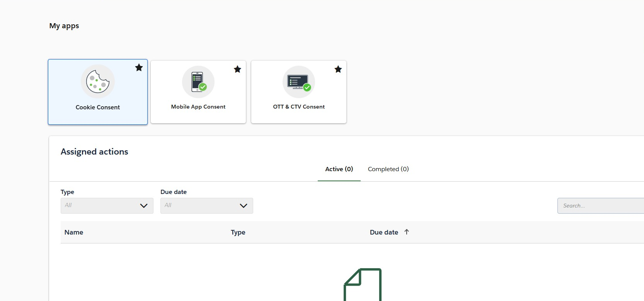Click the My apps heading
644x301 pixels.
64,26
